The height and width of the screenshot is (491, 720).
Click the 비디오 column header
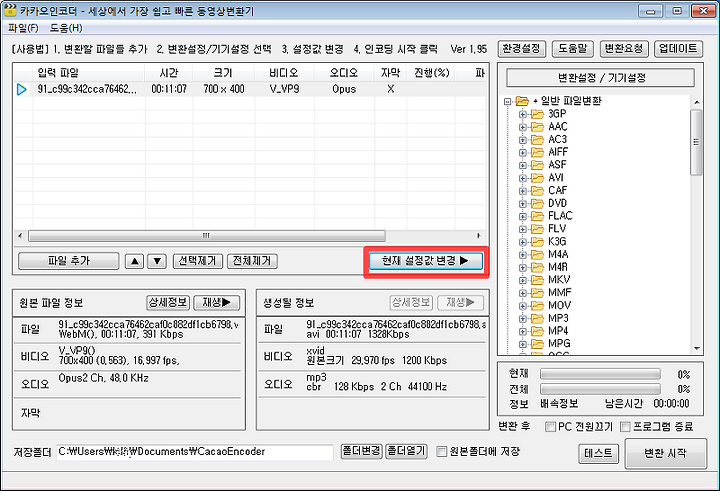(x=284, y=73)
